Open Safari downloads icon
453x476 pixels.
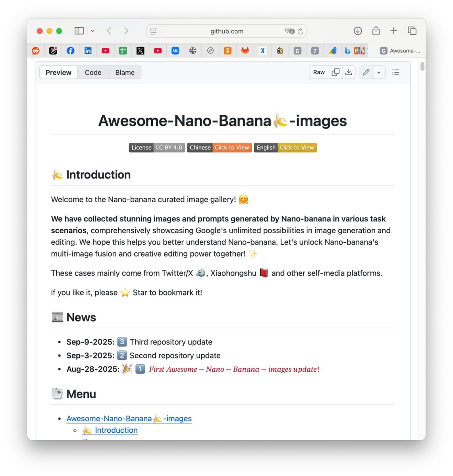tap(358, 31)
